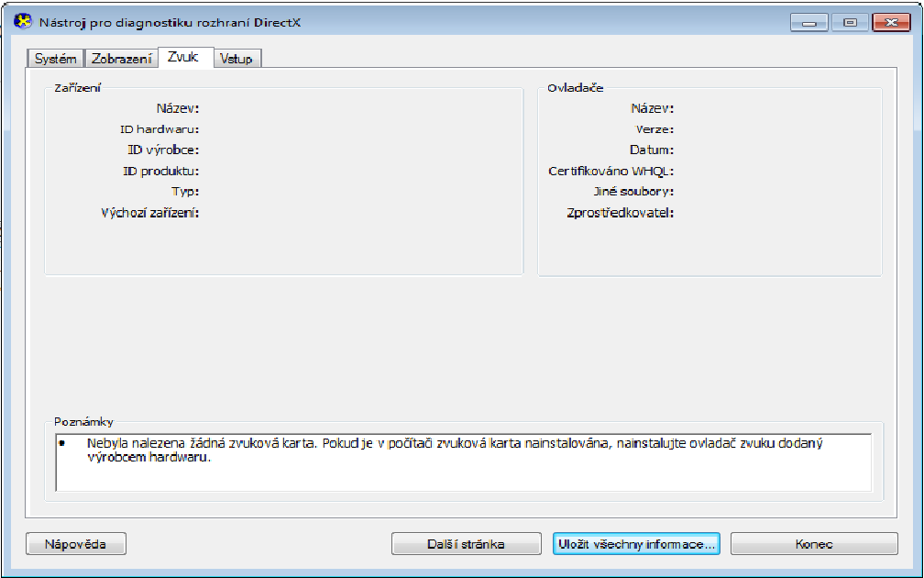Click the 'Název:' label under Ovladače
The image size is (924, 578).
[x=652, y=108]
